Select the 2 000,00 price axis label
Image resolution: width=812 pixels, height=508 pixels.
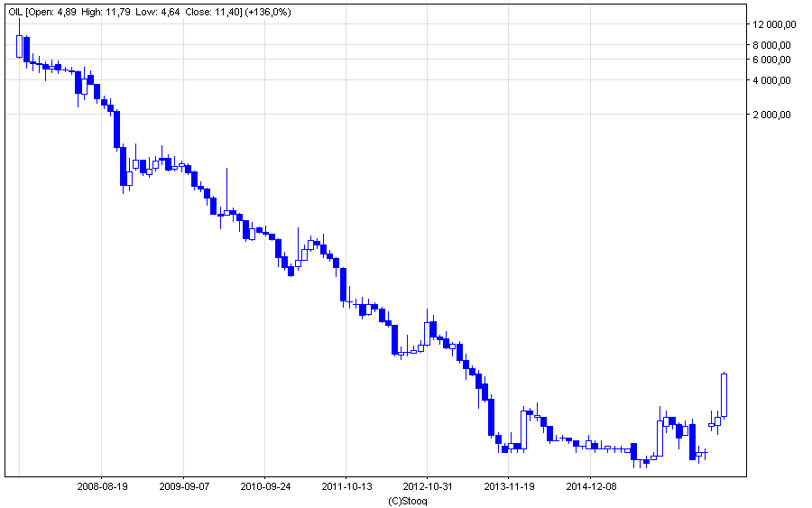click(771, 115)
